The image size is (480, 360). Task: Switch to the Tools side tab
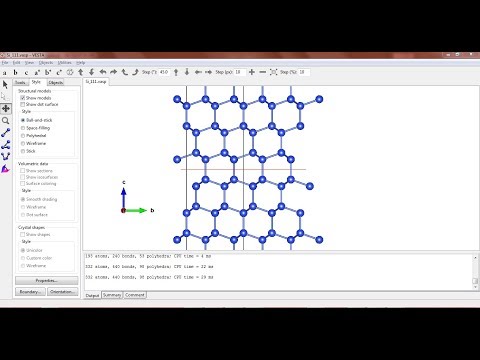pyautogui.click(x=20, y=83)
